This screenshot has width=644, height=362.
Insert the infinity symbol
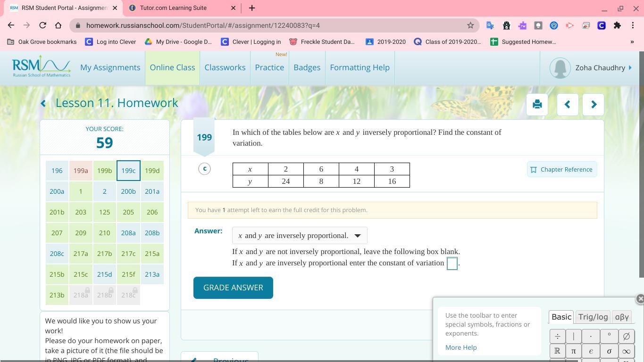tap(626, 351)
